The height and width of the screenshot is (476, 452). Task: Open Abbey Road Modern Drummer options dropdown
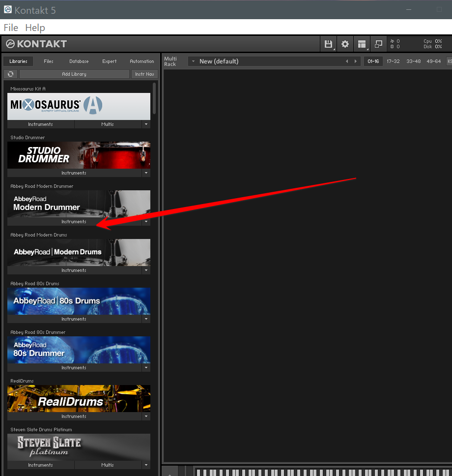146,222
